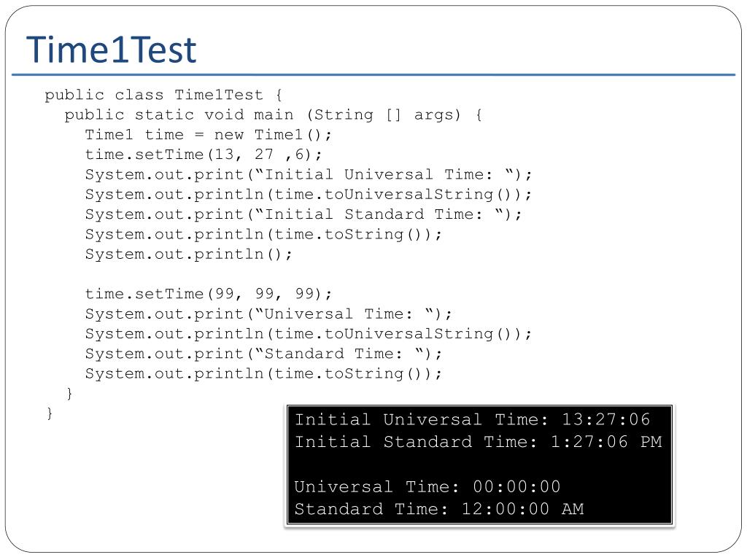Click the first toUniversalString println line
The width and height of the screenshot is (747, 560).
click(309, 194)
